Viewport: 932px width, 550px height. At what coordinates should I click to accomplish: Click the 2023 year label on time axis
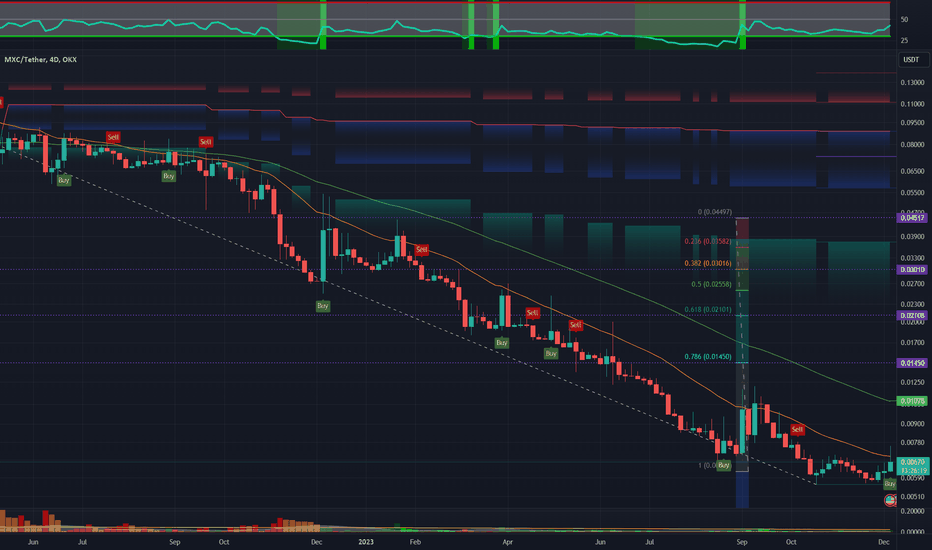366,542
